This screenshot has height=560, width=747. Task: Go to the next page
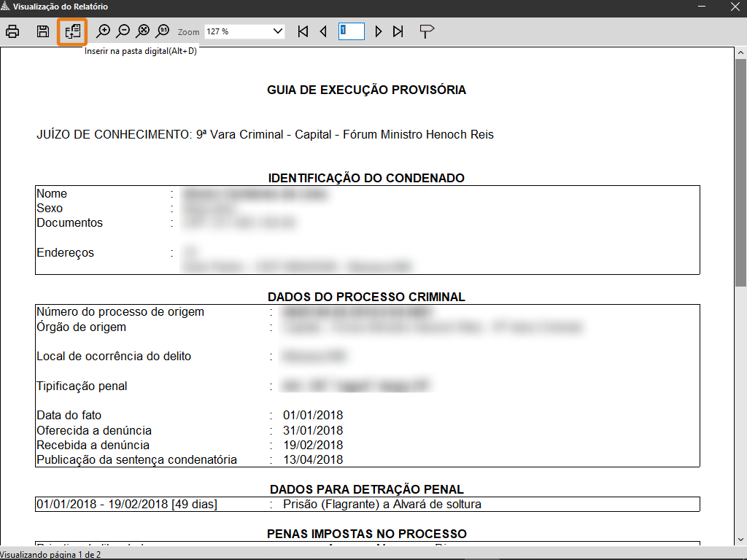[379, 31]
